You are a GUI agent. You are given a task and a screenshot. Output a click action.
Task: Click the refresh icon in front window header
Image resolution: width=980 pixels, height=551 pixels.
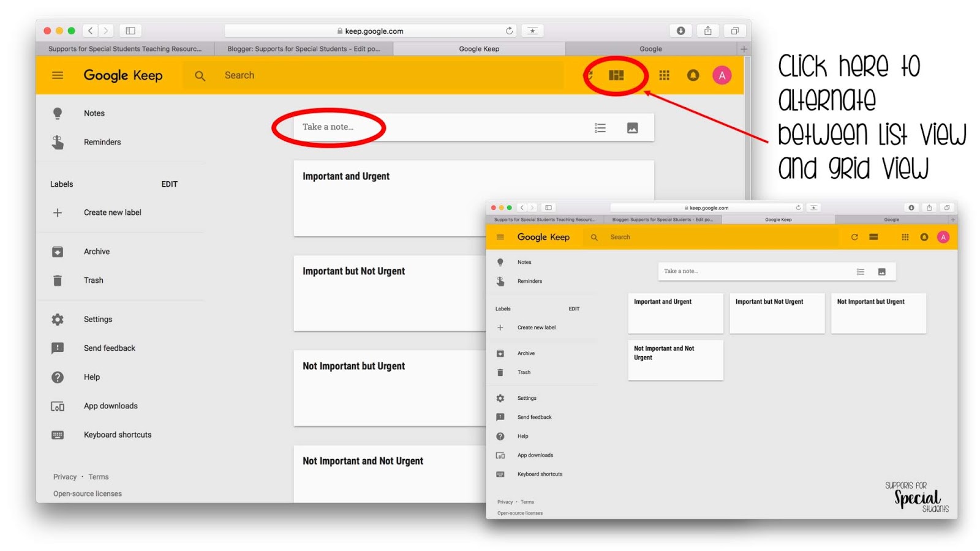pyautogui.click(x=854, y=238)
